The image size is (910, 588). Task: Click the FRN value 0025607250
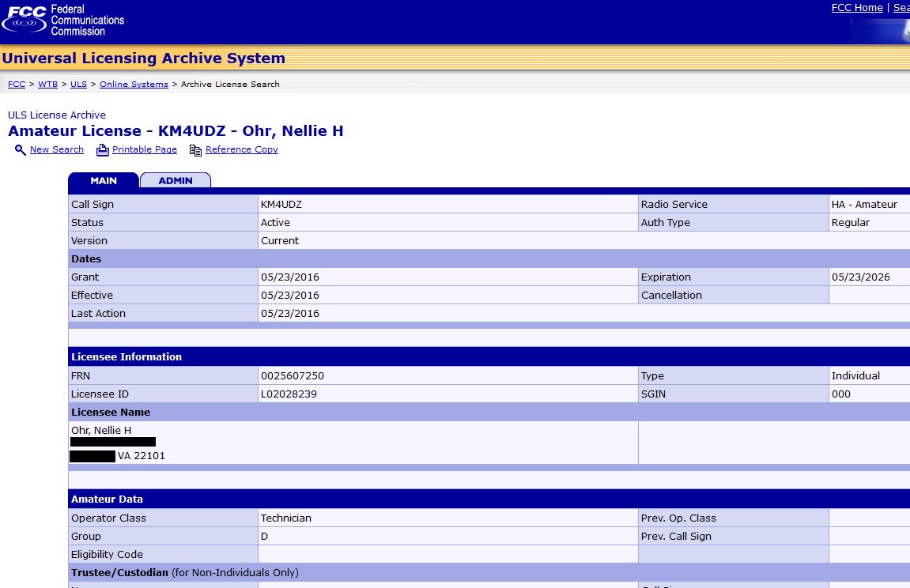tap(293, 375)
